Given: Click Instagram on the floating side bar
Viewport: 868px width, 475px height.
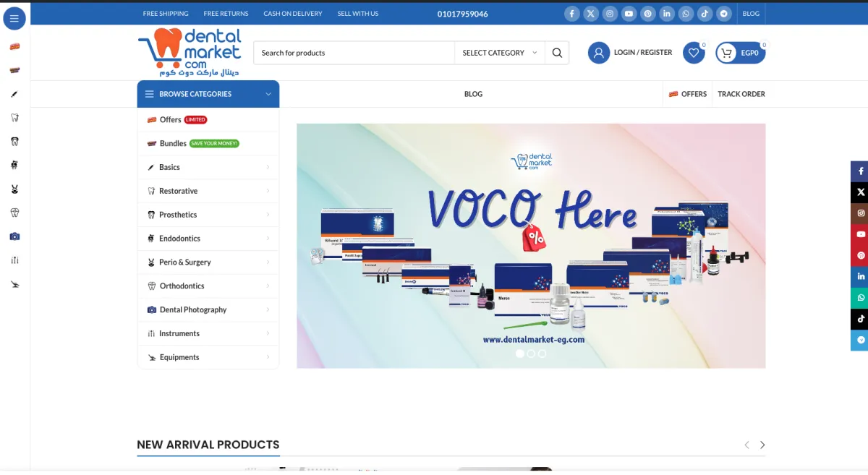Looking at the screenshot, I should pos(859,213).
